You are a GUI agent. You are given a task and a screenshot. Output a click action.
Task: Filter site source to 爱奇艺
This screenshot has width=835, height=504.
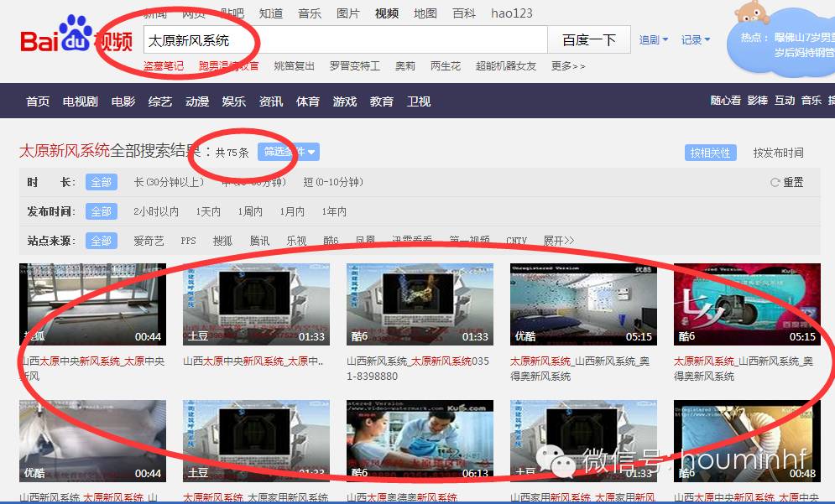point(149,241)
